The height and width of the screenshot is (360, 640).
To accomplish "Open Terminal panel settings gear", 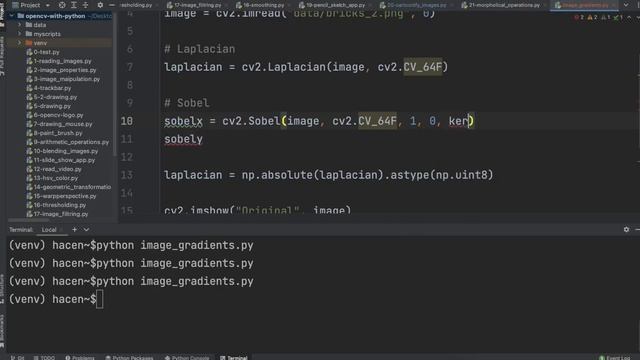I will pyautogui.click(x=626, y=229).
